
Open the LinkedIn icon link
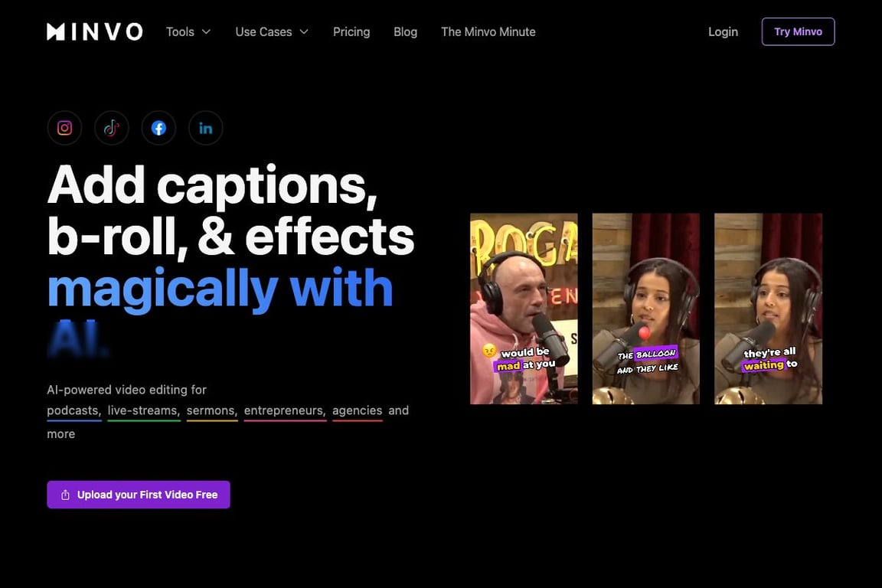click(206, 129)
